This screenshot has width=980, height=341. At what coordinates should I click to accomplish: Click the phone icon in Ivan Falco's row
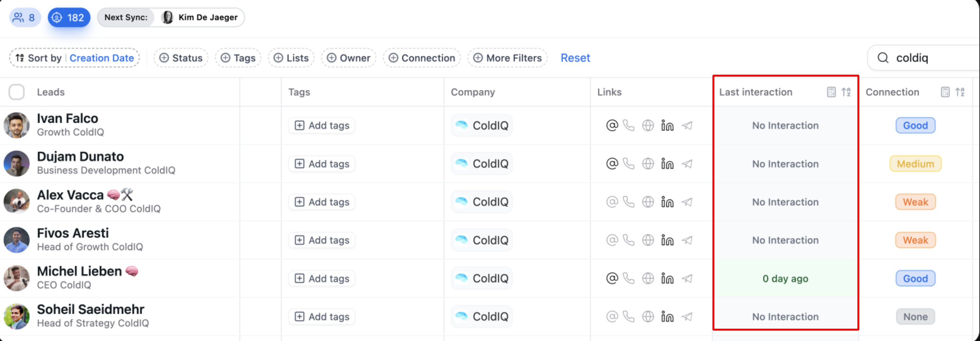[x=629, y=125]
